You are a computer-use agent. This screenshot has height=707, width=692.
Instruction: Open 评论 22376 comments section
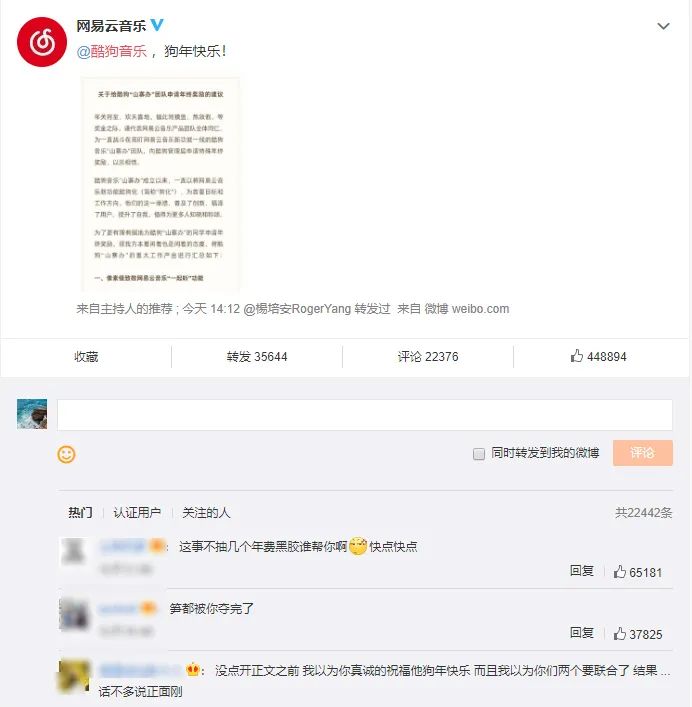coord(428,357)
